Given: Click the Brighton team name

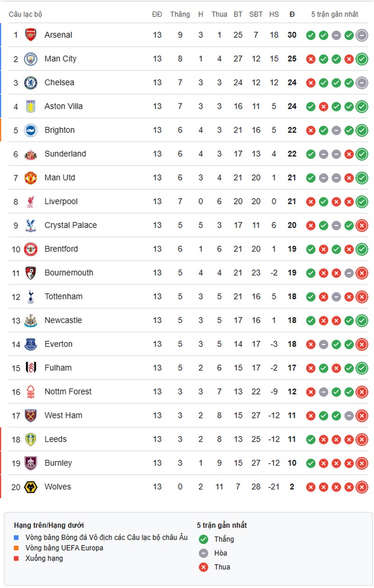Looking at the screenshot, I should point(59,130).
